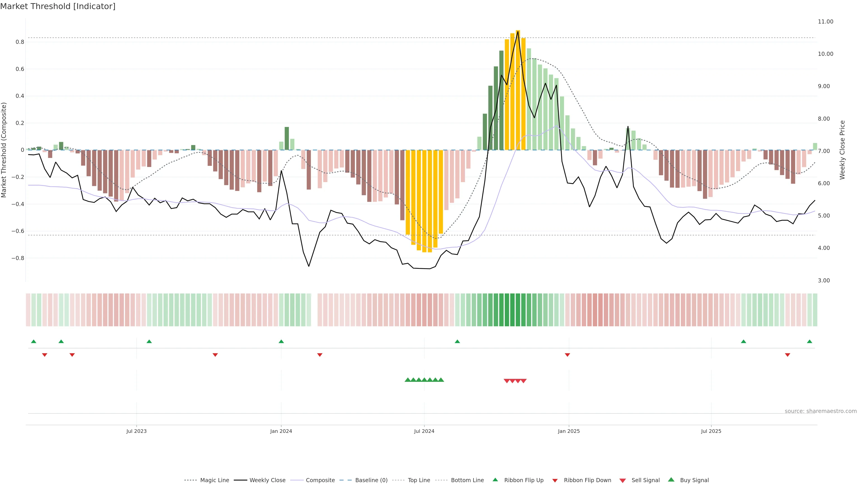Click the ribbon flip up marker near Jan 2024
Image resolution: width=868 pixels, height=488 pixels.
[x=281, y=342]
